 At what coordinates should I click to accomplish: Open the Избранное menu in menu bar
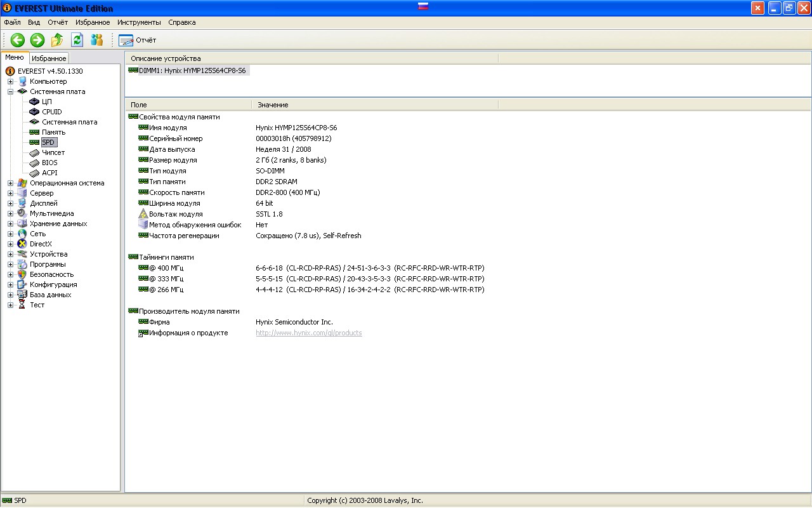click(93, 22)
